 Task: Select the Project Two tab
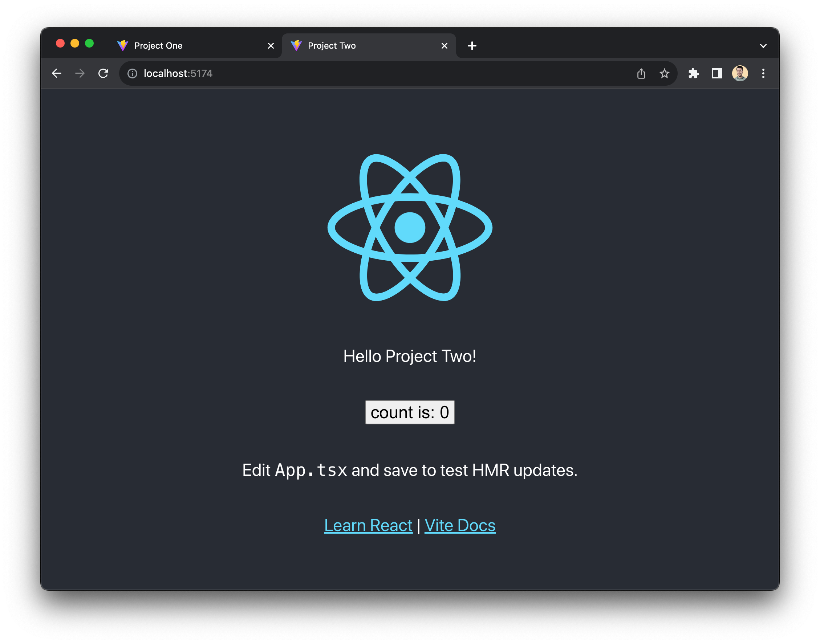(369, 46)
